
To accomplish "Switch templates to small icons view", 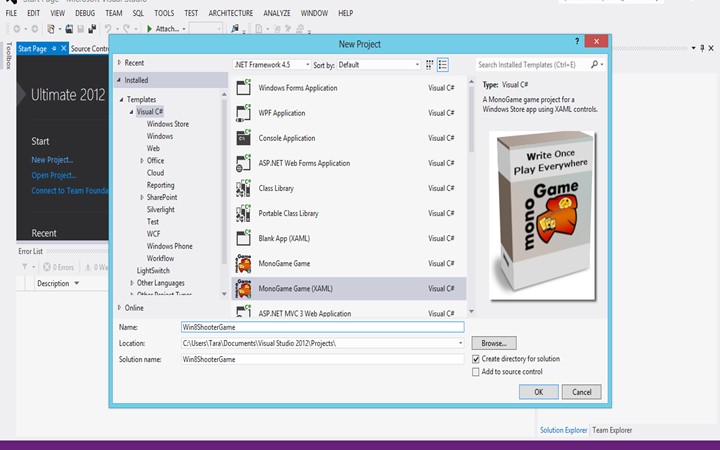I will click(x=429, y=64).
